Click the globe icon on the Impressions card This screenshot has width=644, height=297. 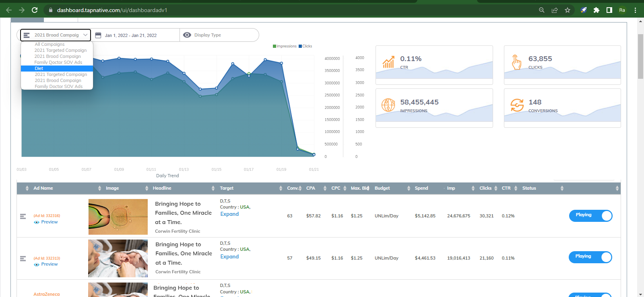pyautogui.click(x=388, y=105)
